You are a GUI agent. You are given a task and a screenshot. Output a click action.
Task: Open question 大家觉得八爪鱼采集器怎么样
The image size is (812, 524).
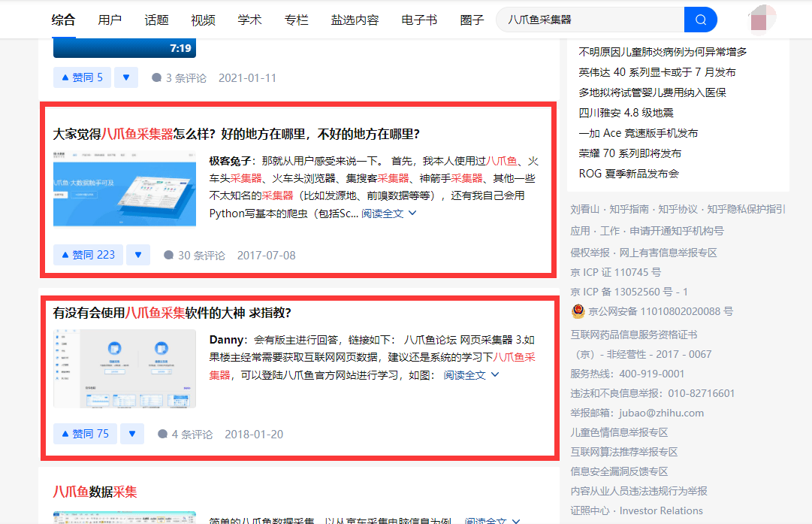pyautogui.click(x=236, y=135)
